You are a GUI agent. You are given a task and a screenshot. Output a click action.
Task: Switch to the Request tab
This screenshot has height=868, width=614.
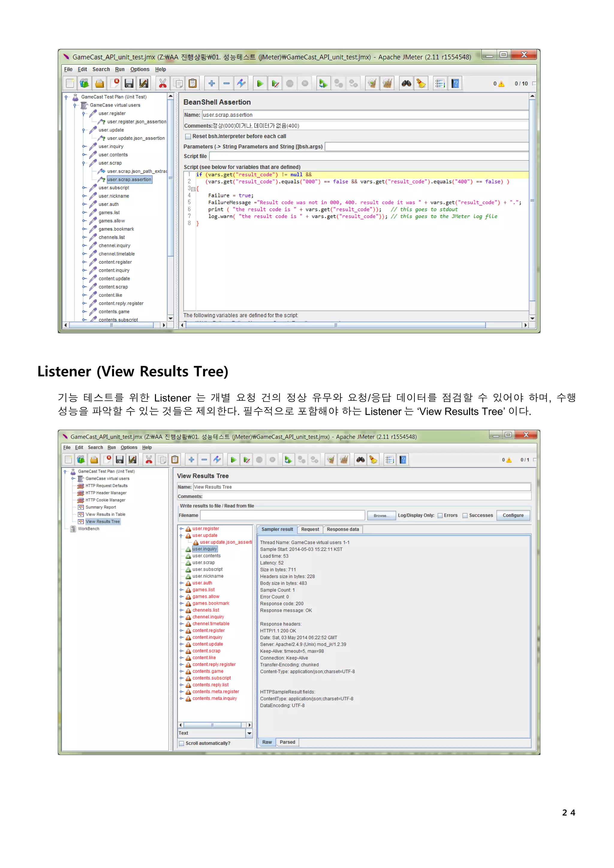(310, 530)
